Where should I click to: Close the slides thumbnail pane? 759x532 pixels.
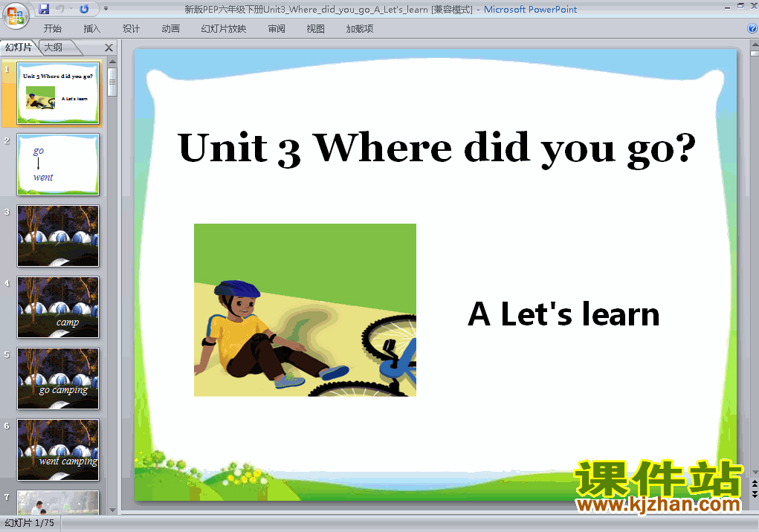click(x=109, y=48)
